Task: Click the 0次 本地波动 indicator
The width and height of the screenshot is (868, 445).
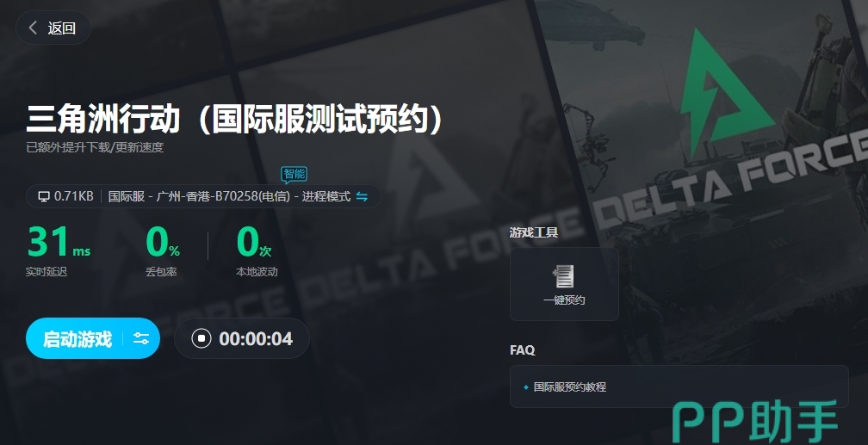Action: (x=256, y=250)
